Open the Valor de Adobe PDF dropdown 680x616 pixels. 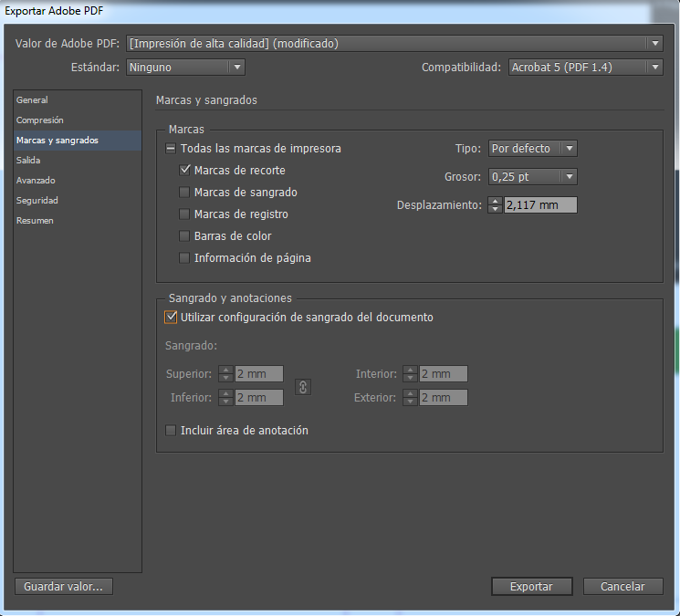coord(394,44)
